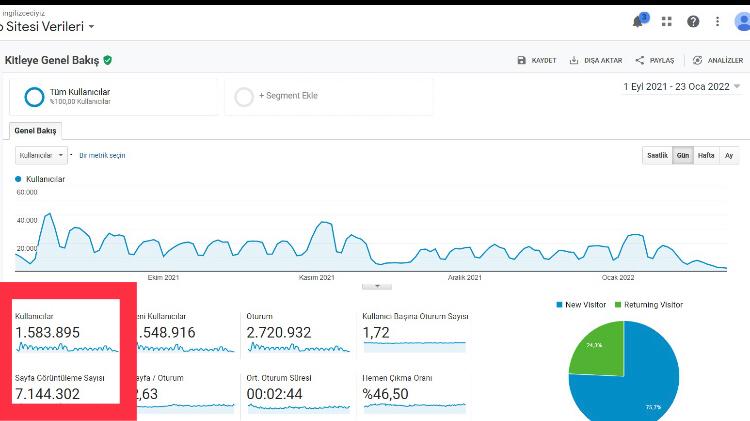
Task: Click the DIŞA AKTAR export icon
Action: (x=574, y=60)
